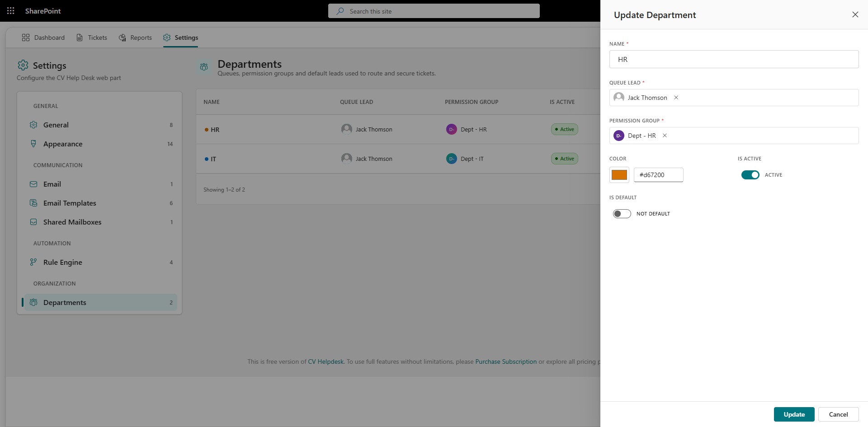868x427 pixels.
Task: Click the Tickets document icon
Action: click(80, 38)
